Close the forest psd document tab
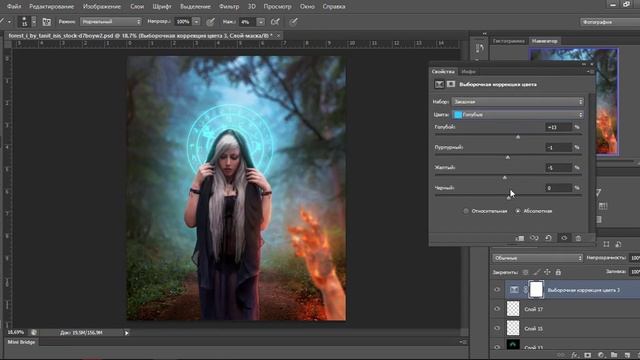 point(278,36)
